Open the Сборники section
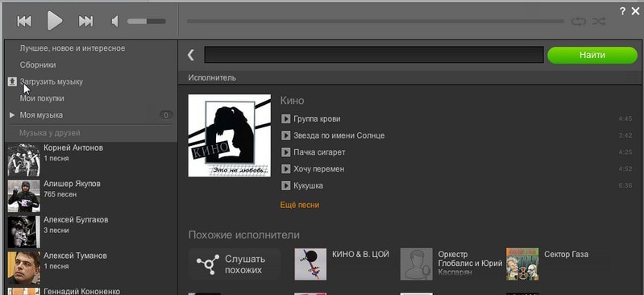This screenshot has width=644, height=295. (38, 65)
